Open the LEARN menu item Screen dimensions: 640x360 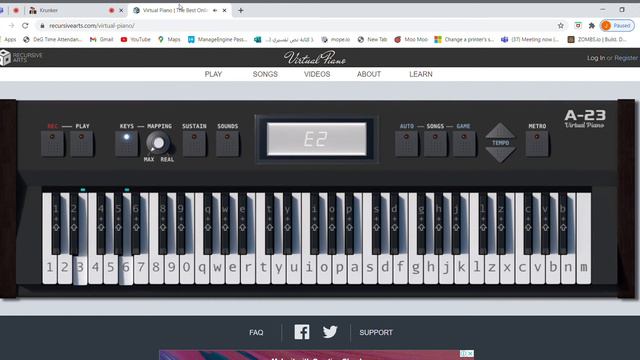point(421,74)
